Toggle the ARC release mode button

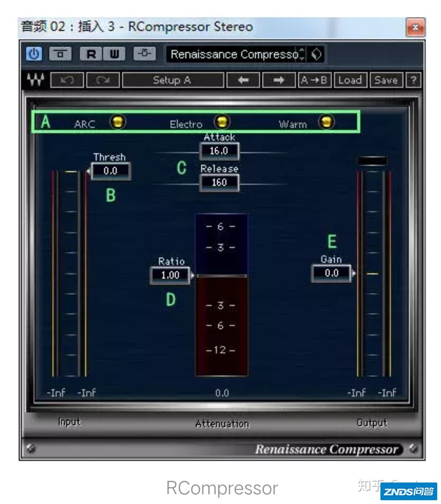117,122
